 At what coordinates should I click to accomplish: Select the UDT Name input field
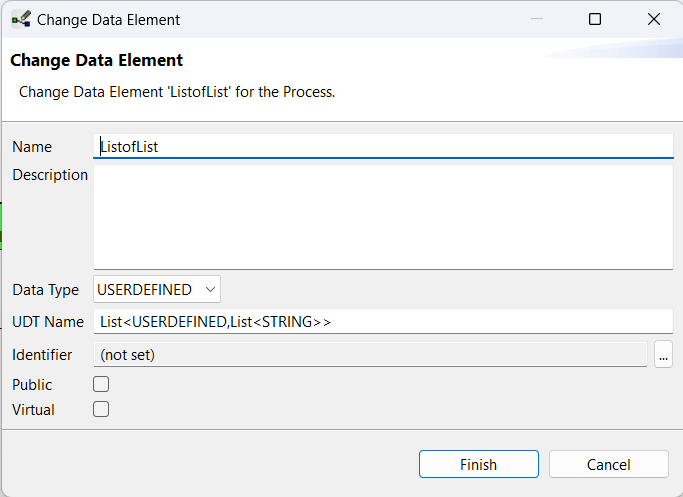(x=383, y=321)
